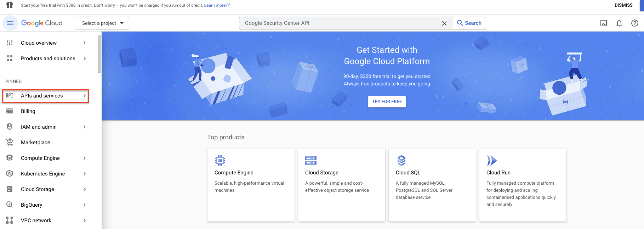Click the VPC network icon

pyautogui.click(x=10, y=220)
